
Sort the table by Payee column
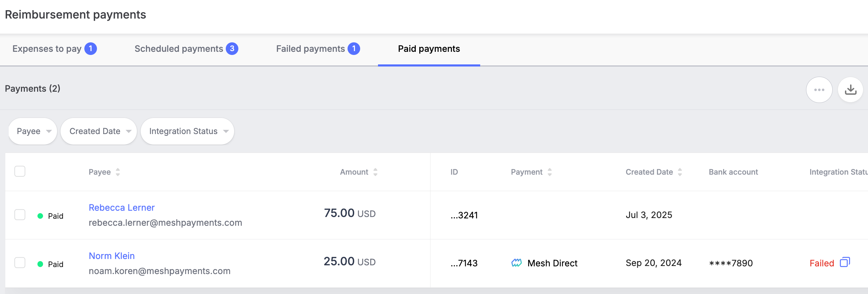tap(118, 172)
